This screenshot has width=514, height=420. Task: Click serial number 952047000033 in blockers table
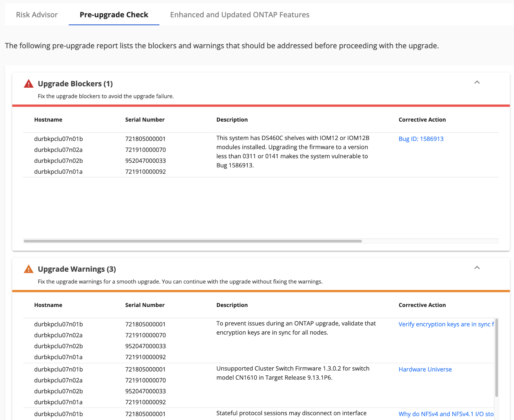[146, 161]
